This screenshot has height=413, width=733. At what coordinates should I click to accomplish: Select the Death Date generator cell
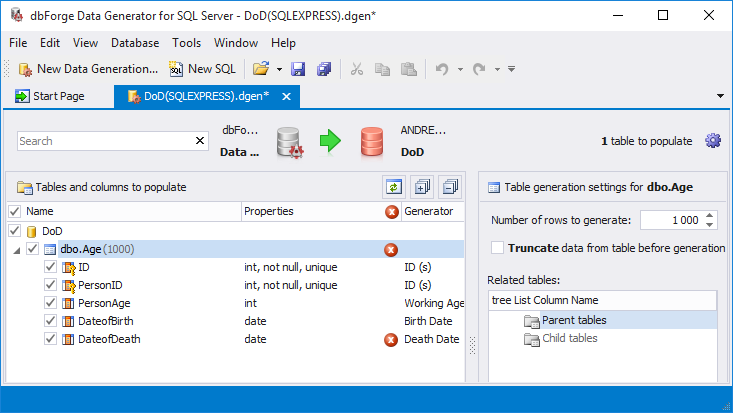(x=433, y=339)
